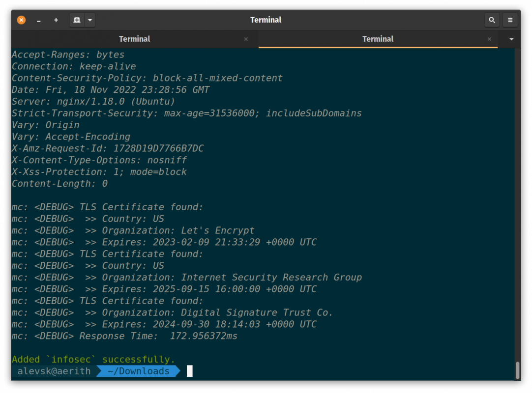Screen dimensions: 532x393
Task: Open a new terminal tab
Action: click(x=77, y=20)
